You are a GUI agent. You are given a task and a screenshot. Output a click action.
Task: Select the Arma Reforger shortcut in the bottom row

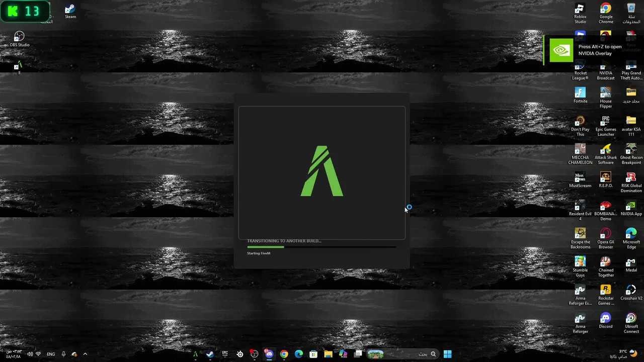(x=580, y=323)
